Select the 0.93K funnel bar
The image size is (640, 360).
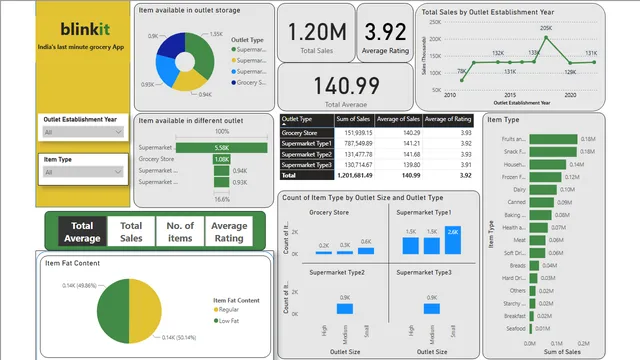coord(222,182)
